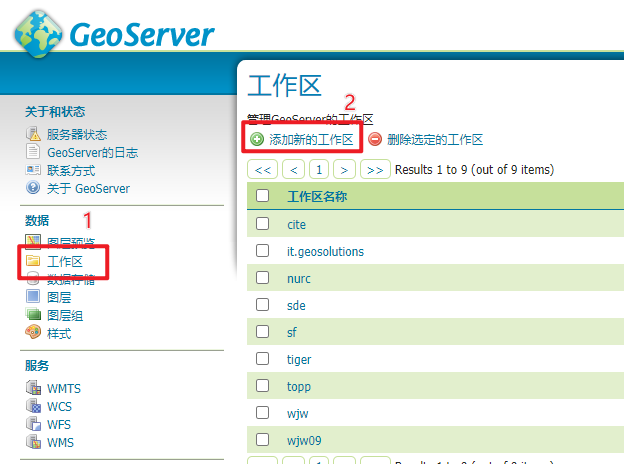
Task: Open 联系方式 menu entry
Action: (71, 171)
